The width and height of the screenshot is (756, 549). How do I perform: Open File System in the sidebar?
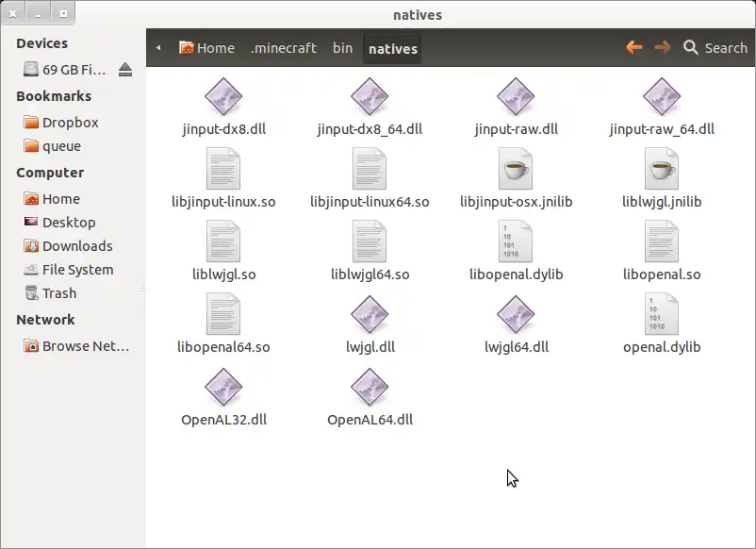point(77,270)
